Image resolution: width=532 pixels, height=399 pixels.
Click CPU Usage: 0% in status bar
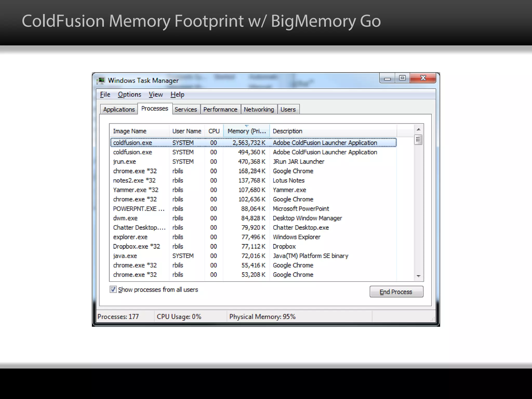(179, 317)
